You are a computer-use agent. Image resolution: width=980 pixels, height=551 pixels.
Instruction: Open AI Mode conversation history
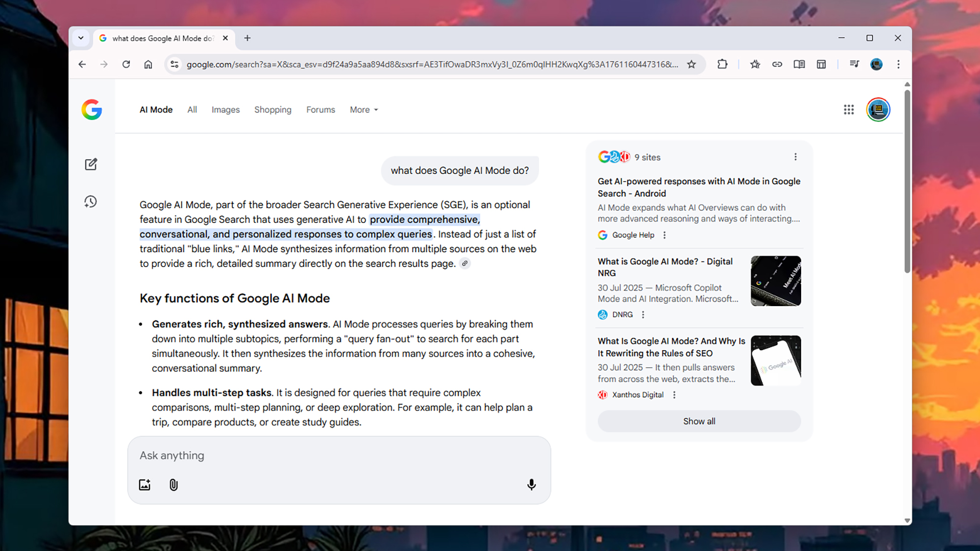pos(91,201)
